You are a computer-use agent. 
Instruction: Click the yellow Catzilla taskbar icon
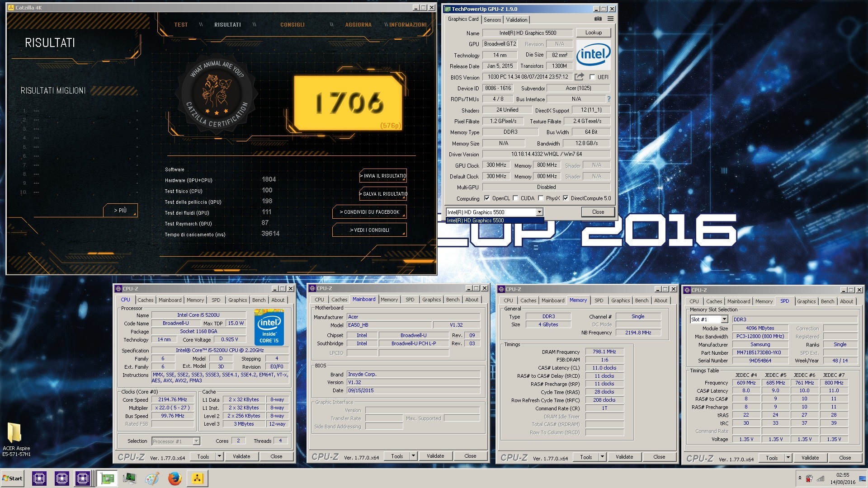[x=198, y=478]
